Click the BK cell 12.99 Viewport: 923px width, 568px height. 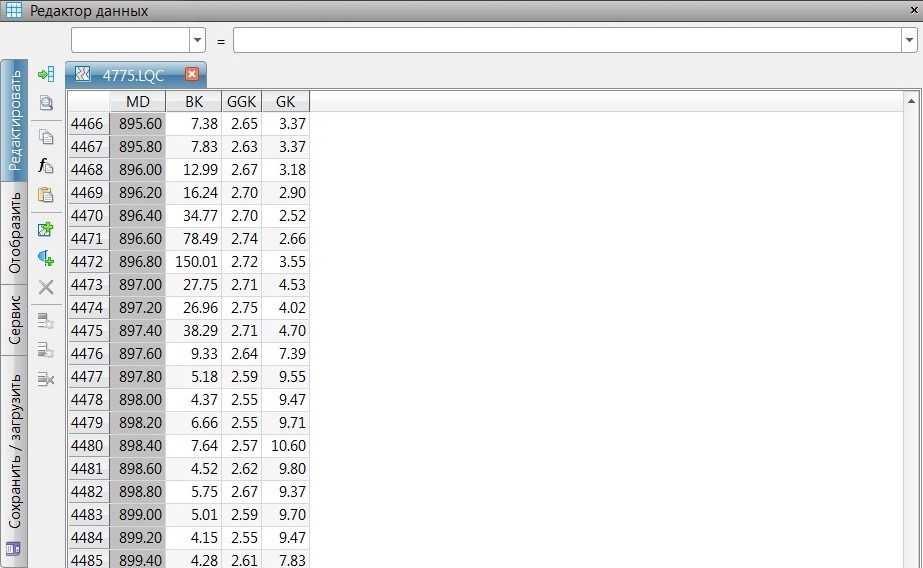pyautogui.click(x=194, y=170)
